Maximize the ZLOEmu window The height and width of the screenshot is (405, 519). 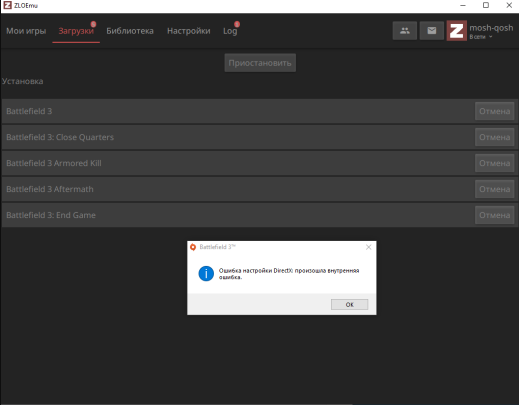pos(486,5)
